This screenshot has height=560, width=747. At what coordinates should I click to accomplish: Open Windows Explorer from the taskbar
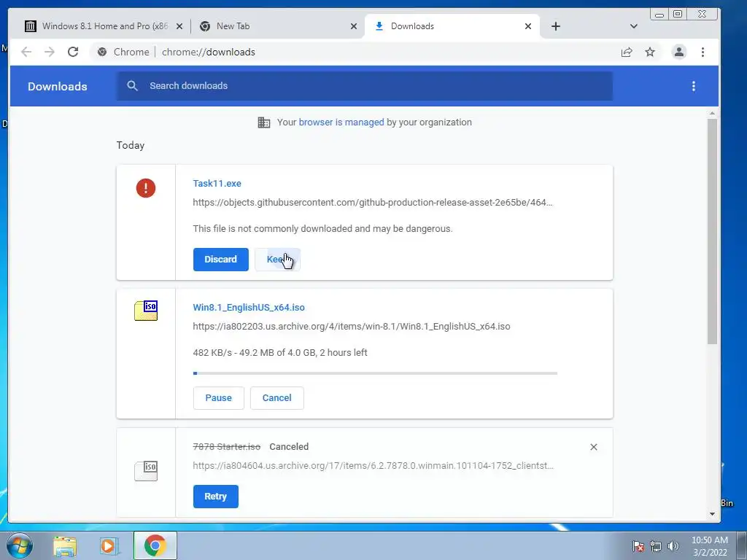point(65,545)
